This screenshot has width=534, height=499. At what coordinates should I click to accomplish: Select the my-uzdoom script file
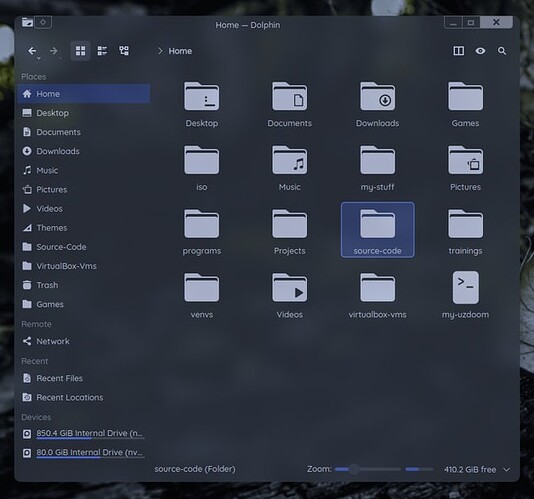click(465, 287)
